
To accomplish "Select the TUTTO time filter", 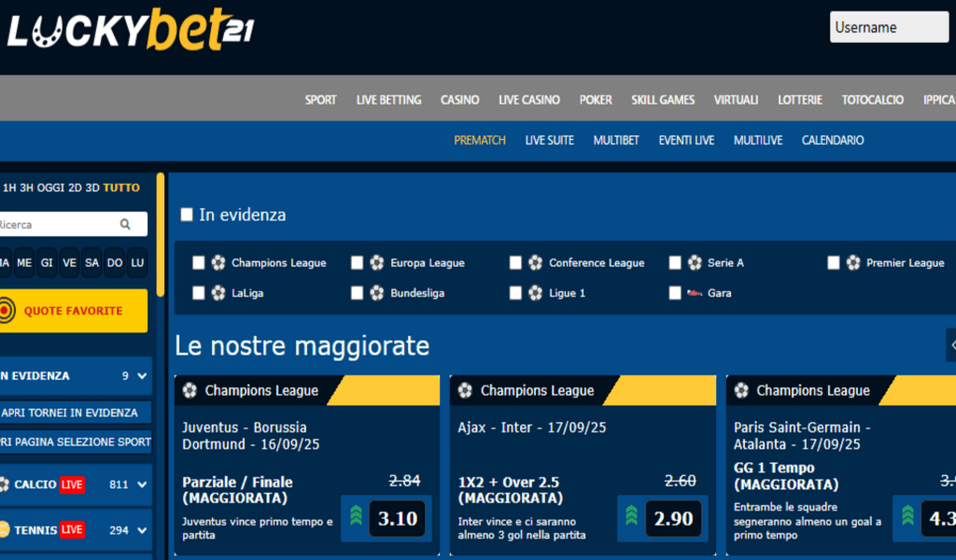I will [x=121, y=188].
